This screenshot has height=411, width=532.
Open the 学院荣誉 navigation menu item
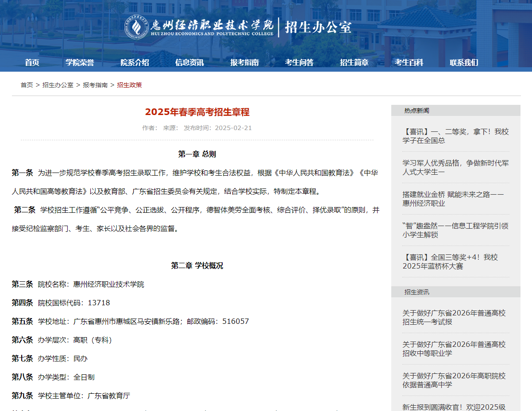tap(81, 62)
